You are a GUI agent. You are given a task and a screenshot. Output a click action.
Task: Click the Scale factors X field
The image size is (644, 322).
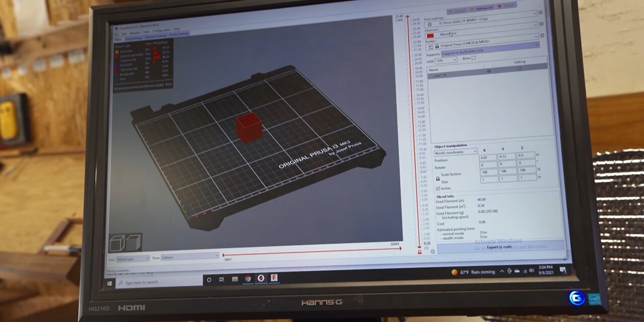pos(489,172)
